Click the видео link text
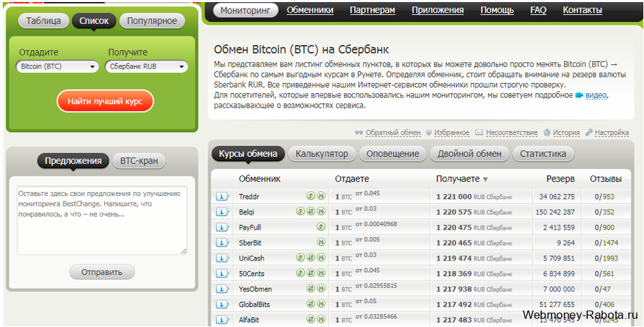Image resolution: width=644 pixels, height=327 pixels. tap(596, 95)
